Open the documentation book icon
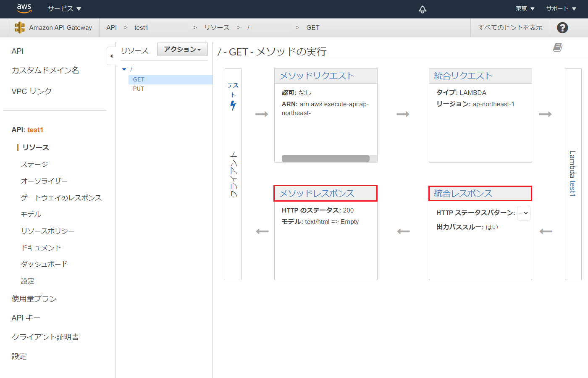This screenshot has height=378, width=588. pyautogui.click(x=558, y=47)
